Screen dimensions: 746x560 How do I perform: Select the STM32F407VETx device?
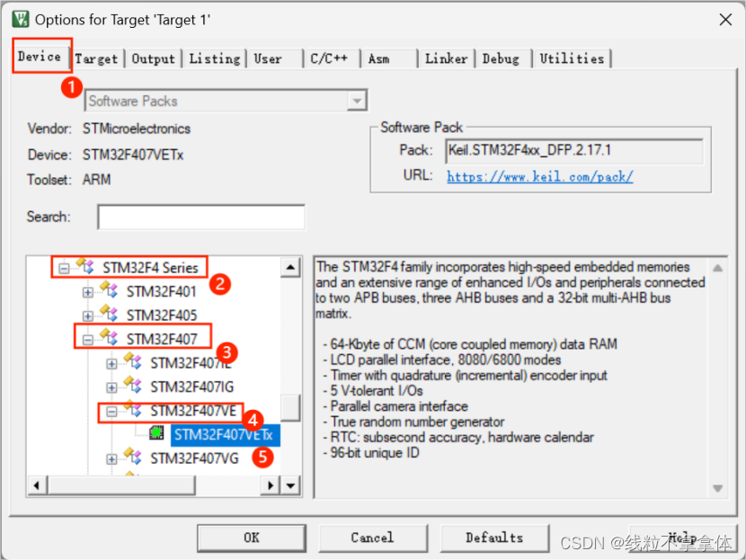pyautogui.click(x=224, y=435)
